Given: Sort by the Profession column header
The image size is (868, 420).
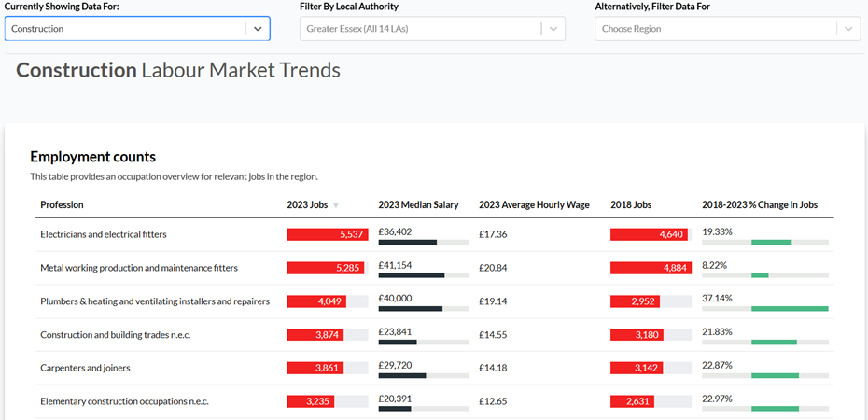Looking at the screenshot, I should tap(62, 205).
